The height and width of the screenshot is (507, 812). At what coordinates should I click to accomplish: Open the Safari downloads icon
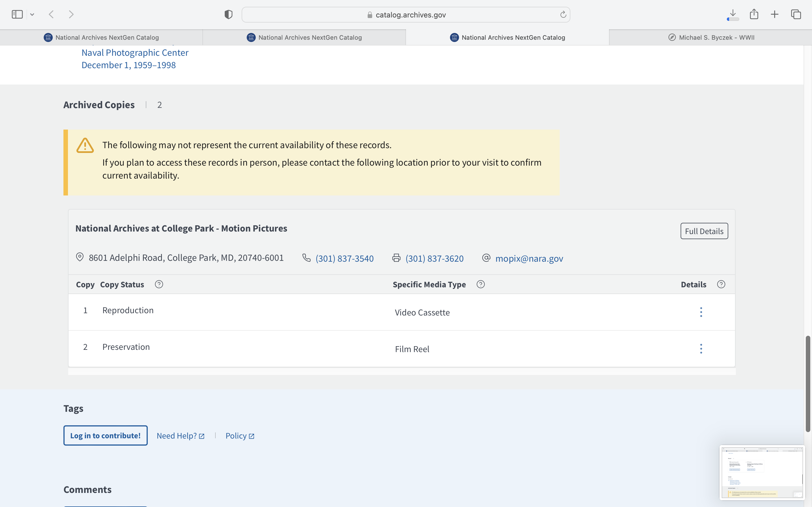(x=733, y=14)
